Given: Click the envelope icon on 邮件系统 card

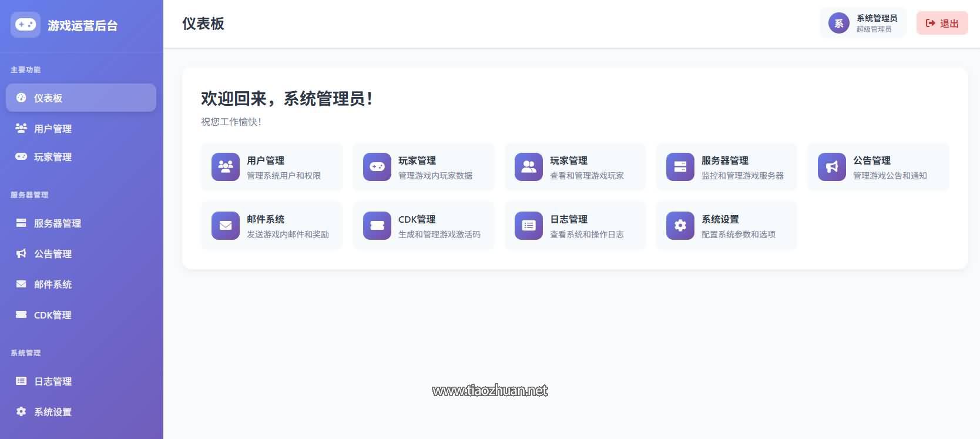Looking at the screenshot, I should [x=226, y=226].
